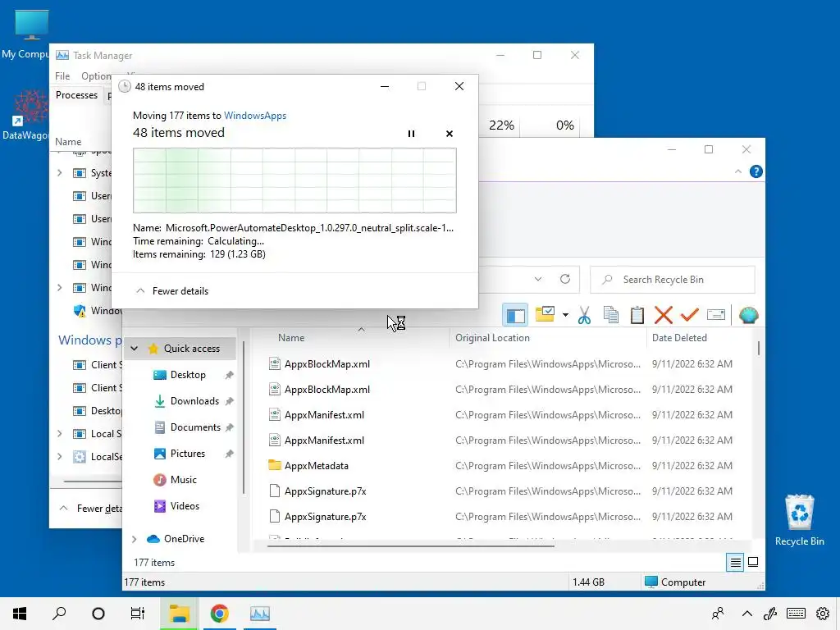840x630 pixels.
Task: Open the dropdown arrow beside folder options icon
Action: [x=565, y=315]
